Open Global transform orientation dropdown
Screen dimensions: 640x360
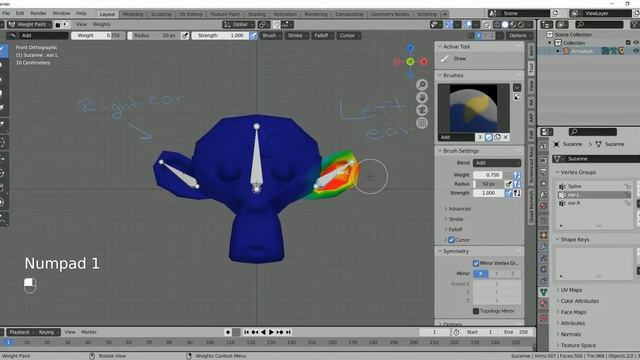[239, 24]
